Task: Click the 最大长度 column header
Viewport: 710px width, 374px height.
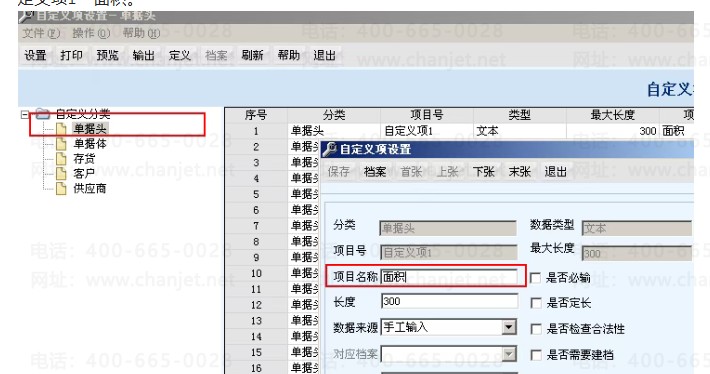Action: click(613, 115)
